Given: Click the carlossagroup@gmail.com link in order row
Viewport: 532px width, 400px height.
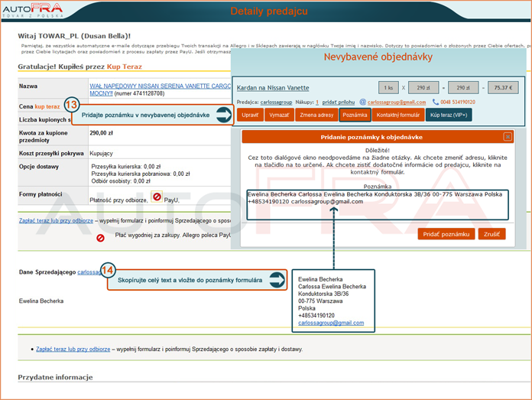Looking at the screenshot, I should (x=397, y=102).
